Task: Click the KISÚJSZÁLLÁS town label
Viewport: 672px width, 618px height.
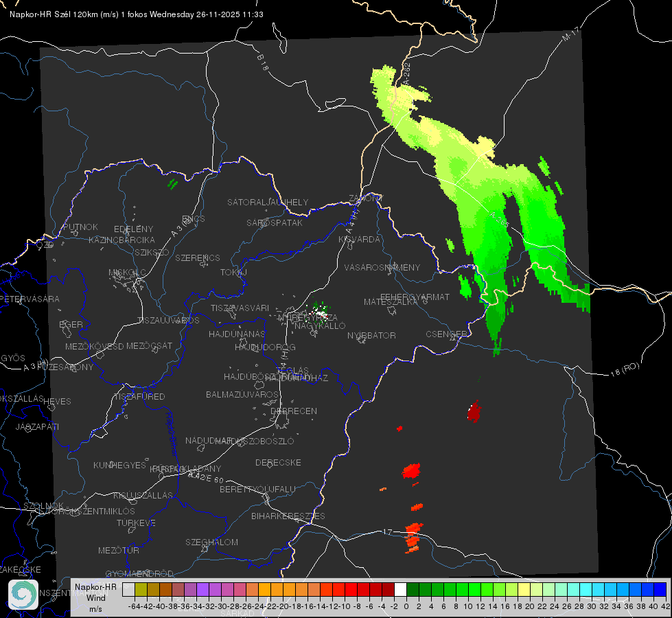Action: pos(143,495)
